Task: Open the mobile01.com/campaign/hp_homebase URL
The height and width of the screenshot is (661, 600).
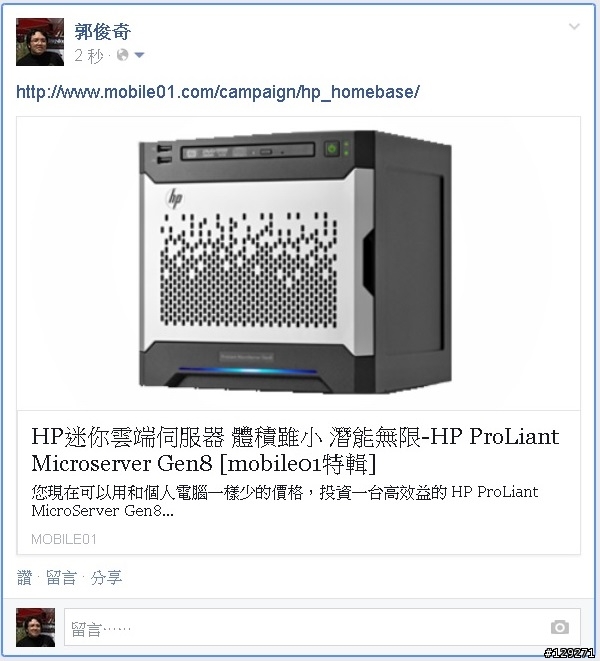Action: coord(218,92)
